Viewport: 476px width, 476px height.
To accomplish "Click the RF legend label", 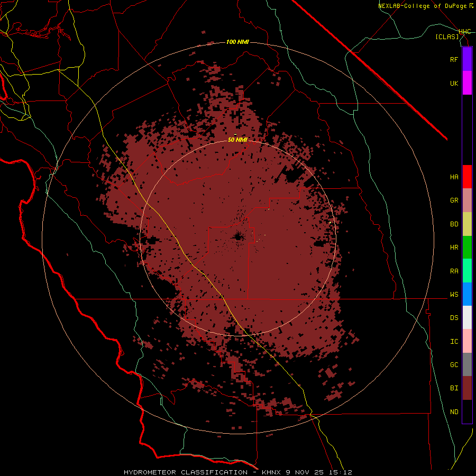I will pos(454,59).
